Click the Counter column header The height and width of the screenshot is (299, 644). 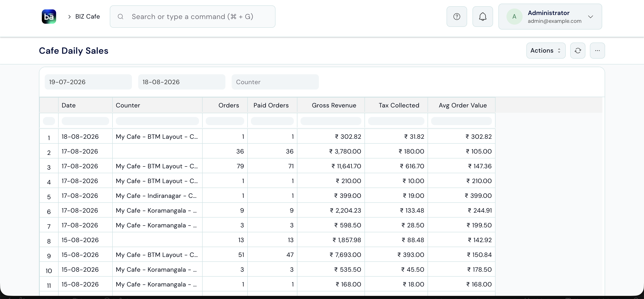[x=157, y=105]
